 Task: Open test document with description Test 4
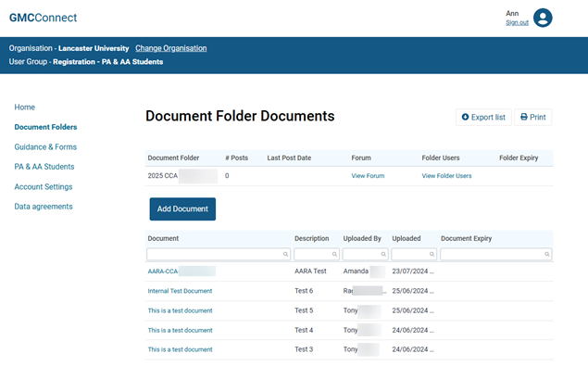point(180,331)
